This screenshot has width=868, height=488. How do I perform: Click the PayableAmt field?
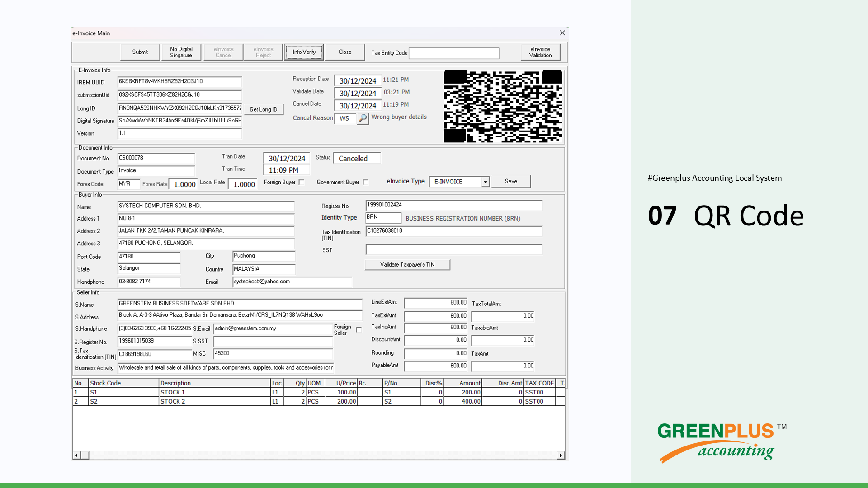pyautogui.click(x=436, y=366)
